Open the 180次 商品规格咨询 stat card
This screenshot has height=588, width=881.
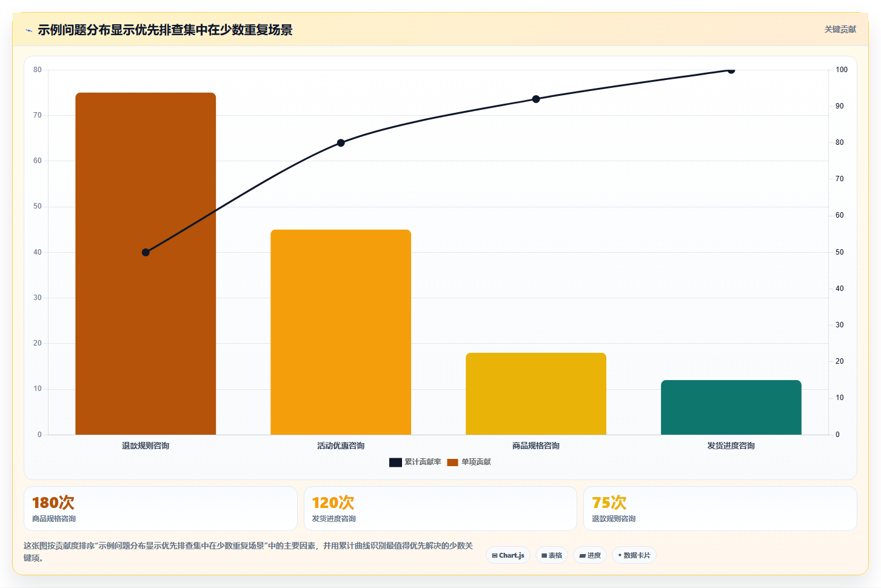point(161,509)
